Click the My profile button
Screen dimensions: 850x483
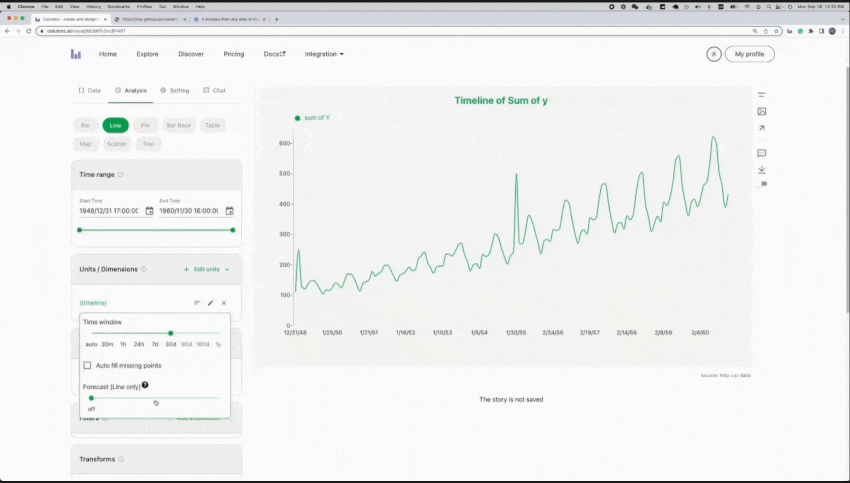(x=749, y=54)
